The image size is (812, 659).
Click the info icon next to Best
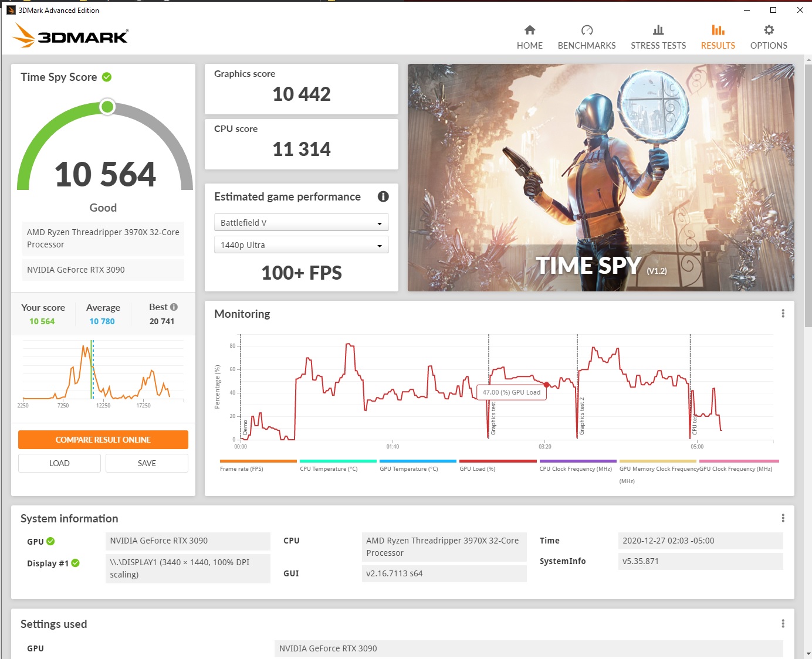tap(174, 307)
